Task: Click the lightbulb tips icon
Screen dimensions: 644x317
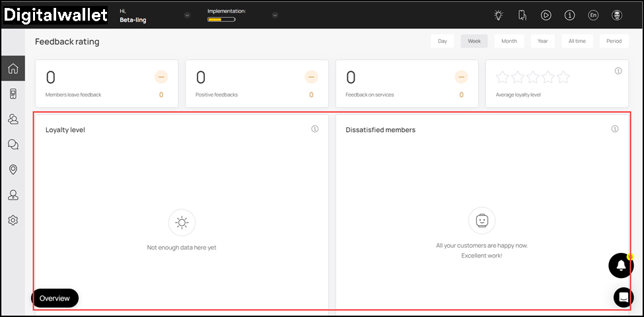Action: (x=498, y=15)
